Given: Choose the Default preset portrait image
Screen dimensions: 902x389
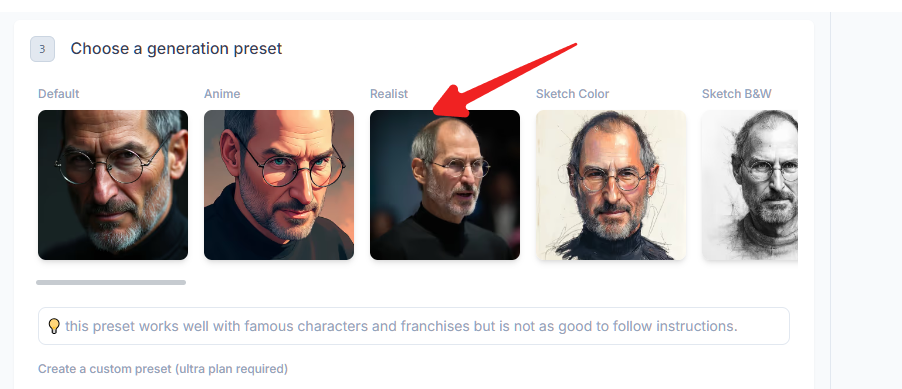Looking at the screenshot, I should pyautogui.click(x=113, y=185).
